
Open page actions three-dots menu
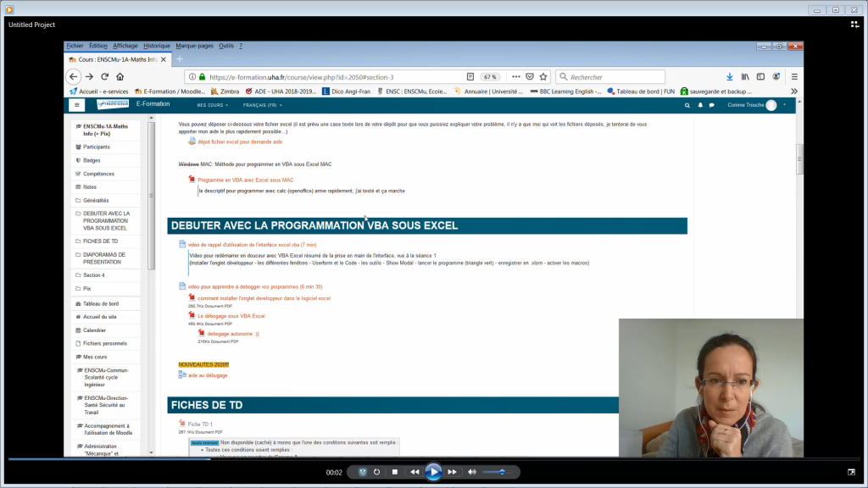[x=516, y=77]
